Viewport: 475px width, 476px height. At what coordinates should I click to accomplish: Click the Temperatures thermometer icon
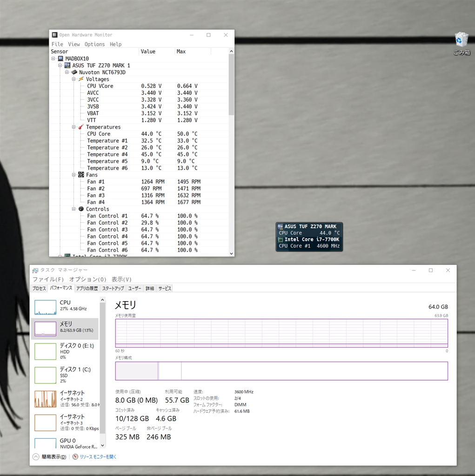pyautogui.click(x=81, y=127)
